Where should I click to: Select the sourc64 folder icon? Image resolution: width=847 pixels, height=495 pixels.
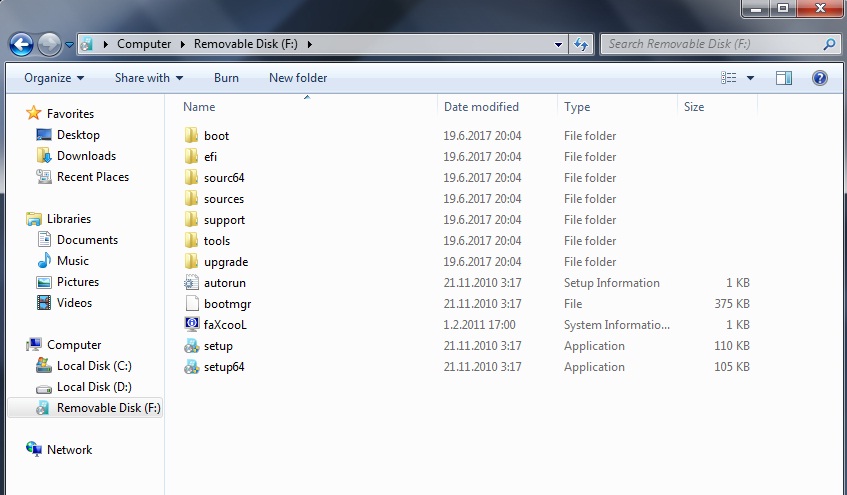coord(191,178)
